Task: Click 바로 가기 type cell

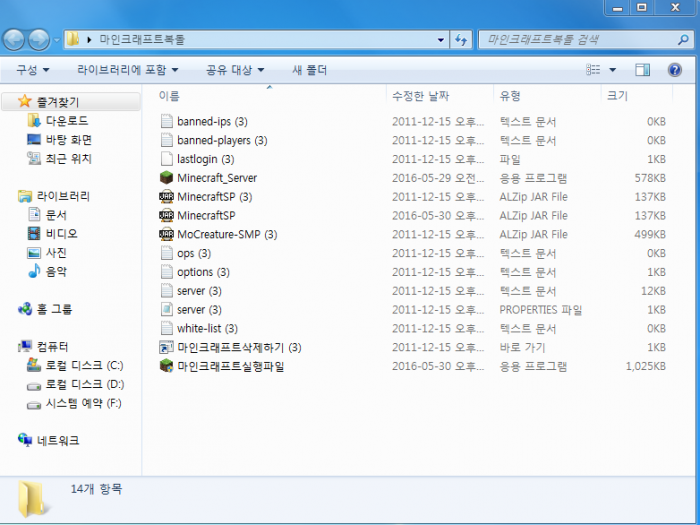Action: click(522, 347)
